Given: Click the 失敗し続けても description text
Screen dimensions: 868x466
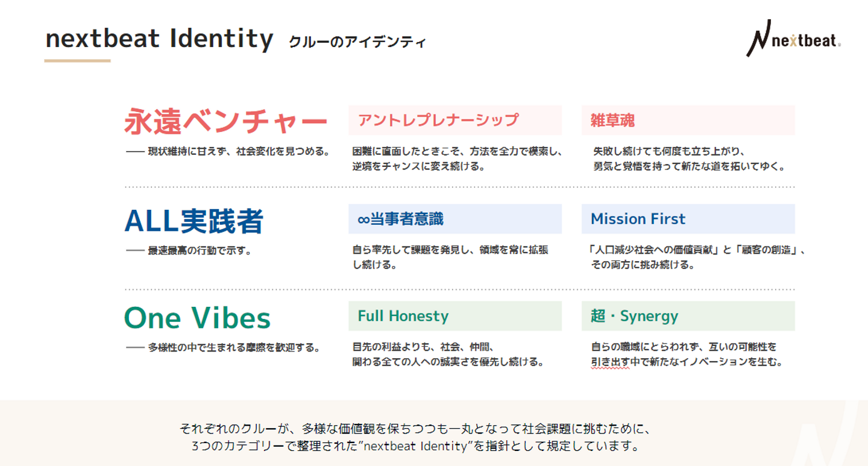Looking at the screenshot, I should [x=688, y=159].
